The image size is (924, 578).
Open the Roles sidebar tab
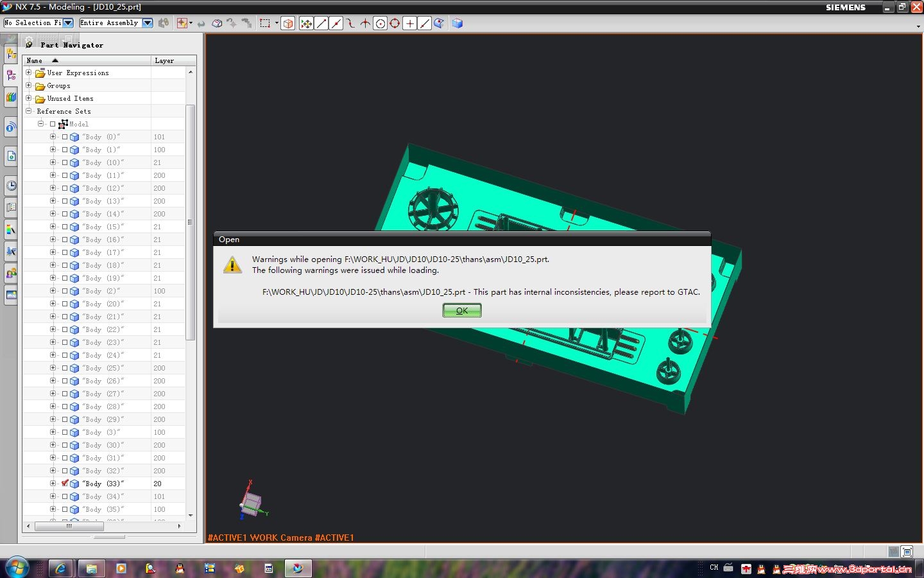click(x=11, y=274)
